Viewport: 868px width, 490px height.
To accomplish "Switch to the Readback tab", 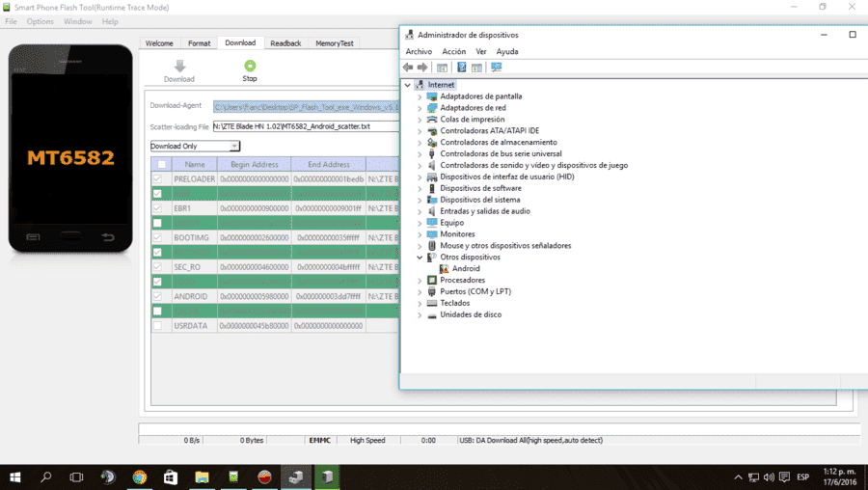I will click(x=285, y=43).
